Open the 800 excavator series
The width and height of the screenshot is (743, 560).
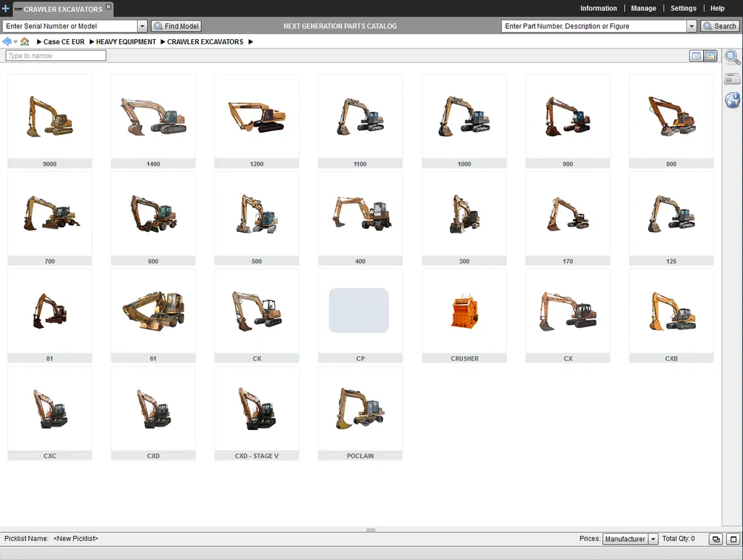[671, 121]
